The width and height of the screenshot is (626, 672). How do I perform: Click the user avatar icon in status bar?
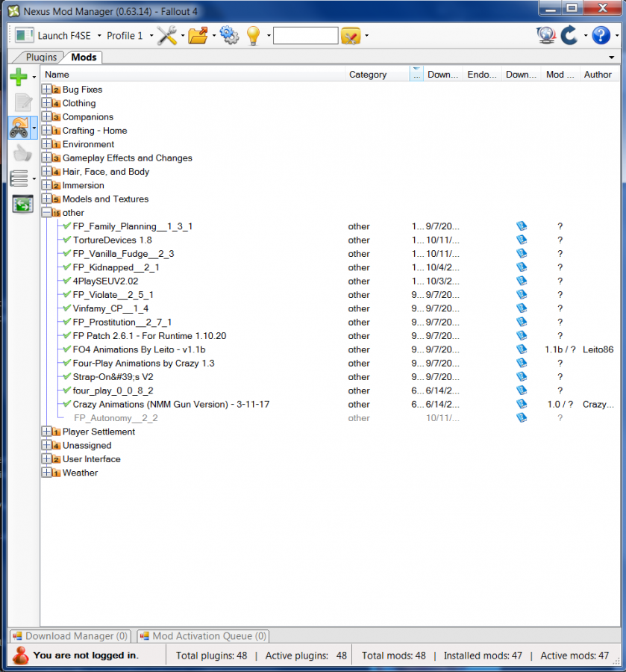19,656
